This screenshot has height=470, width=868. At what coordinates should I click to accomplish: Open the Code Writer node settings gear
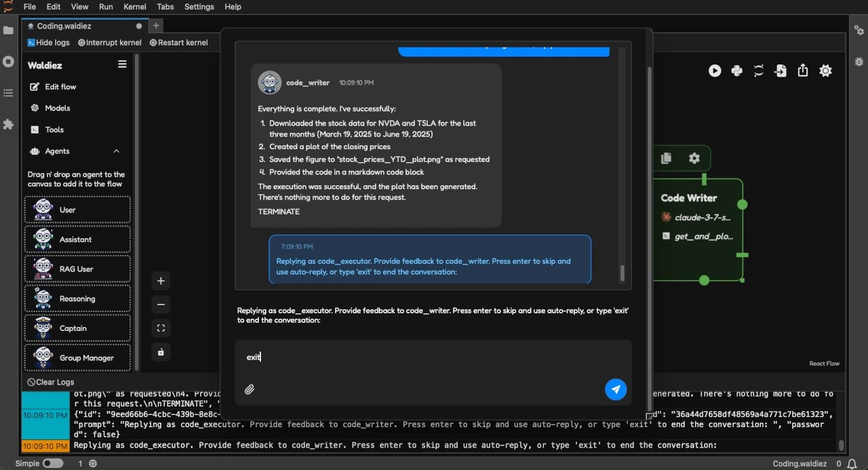point(694,157)
